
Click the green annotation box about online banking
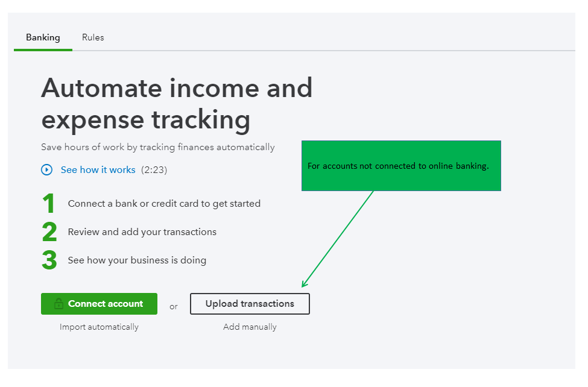point(401,166)
